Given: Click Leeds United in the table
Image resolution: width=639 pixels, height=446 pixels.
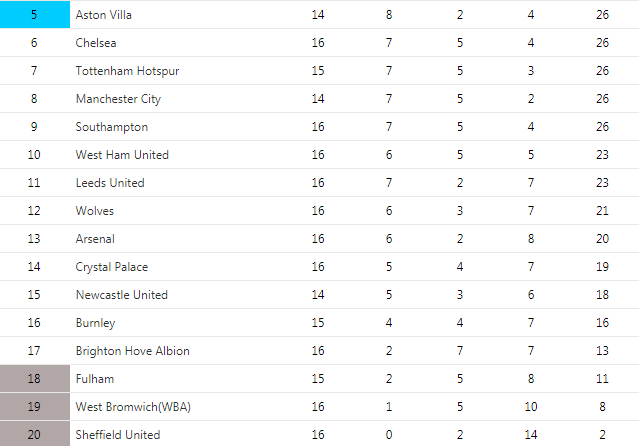Looking at the screenshot, I should point(110,183).
